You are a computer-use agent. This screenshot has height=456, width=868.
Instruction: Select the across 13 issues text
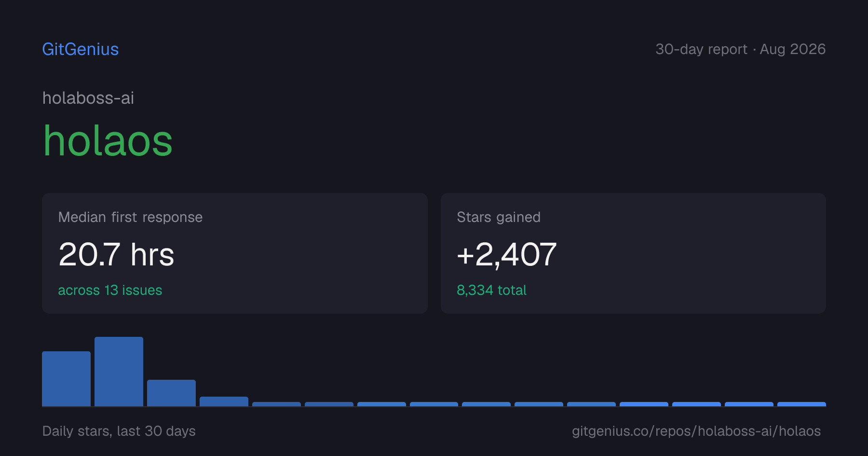pyautogui.click(x=110, y=290)
